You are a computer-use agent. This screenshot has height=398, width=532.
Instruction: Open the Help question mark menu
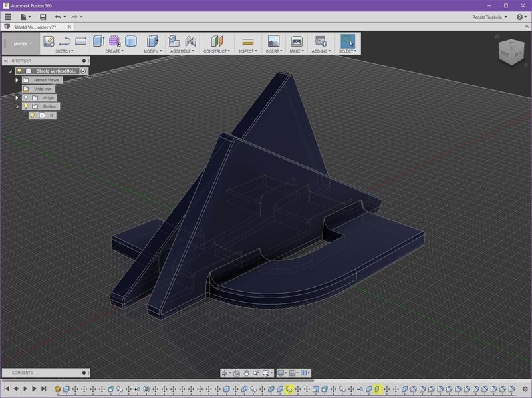521,17
